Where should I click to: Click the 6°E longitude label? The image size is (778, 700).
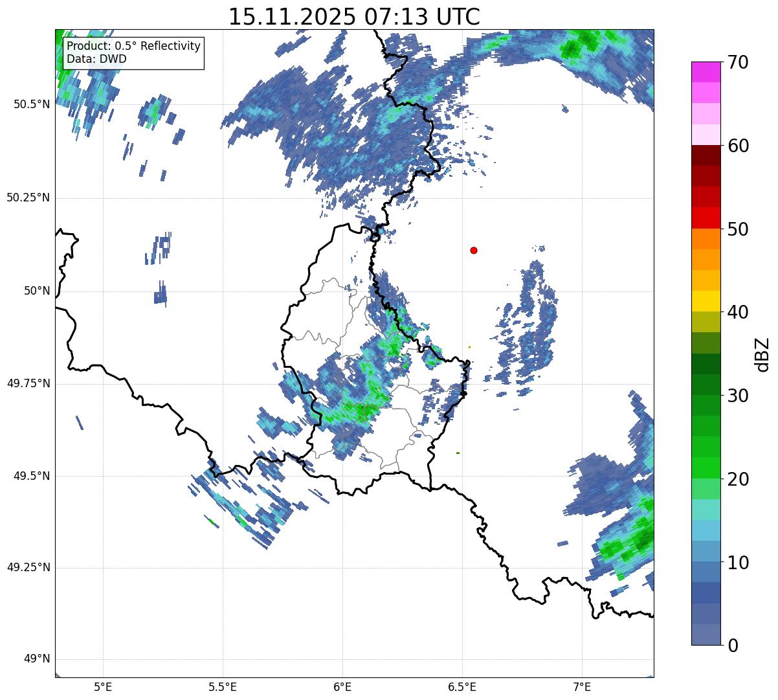pos(342,686)
